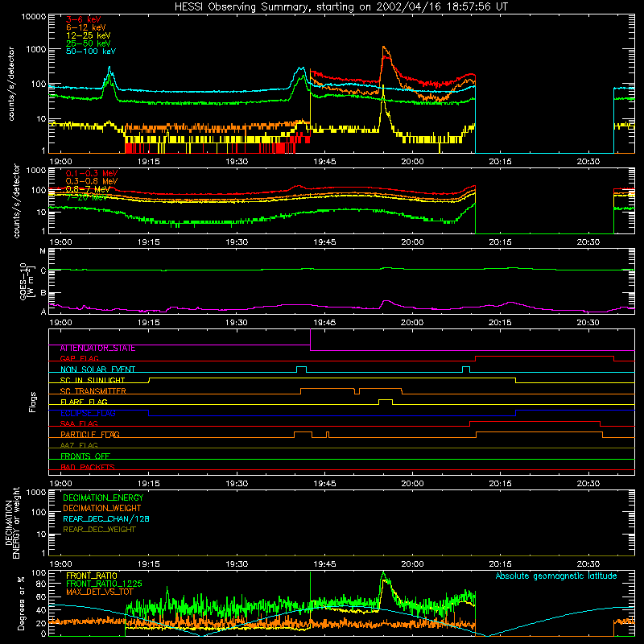This screenshot has height=644, width=644.
Task: Click the vertical Flags axis title
Action: 32,402
